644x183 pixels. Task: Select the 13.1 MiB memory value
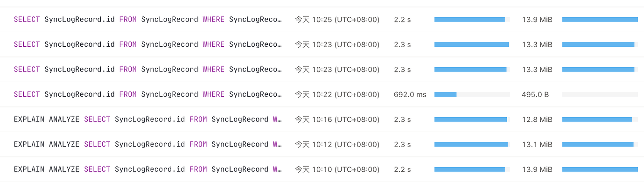tap(537, 144)
